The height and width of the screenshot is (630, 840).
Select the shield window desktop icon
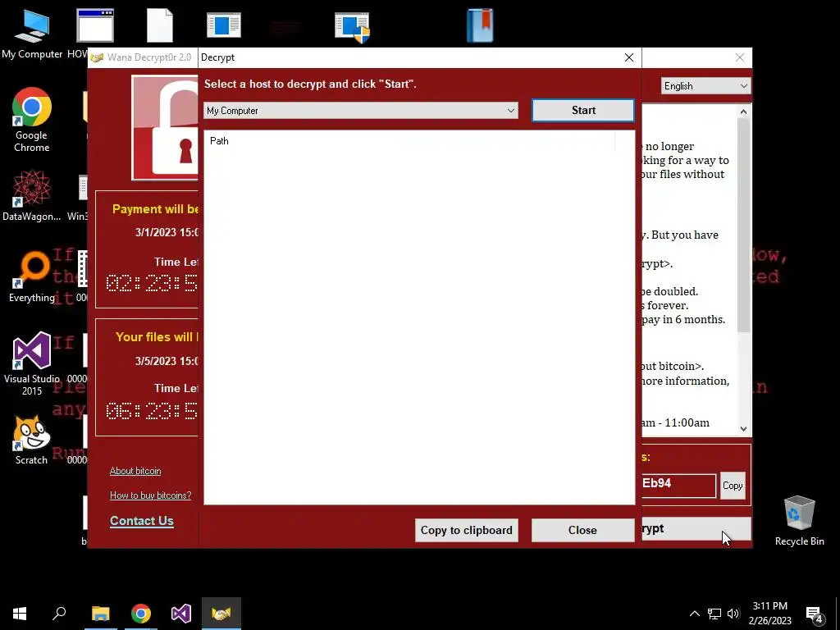[x=351, y=28]
